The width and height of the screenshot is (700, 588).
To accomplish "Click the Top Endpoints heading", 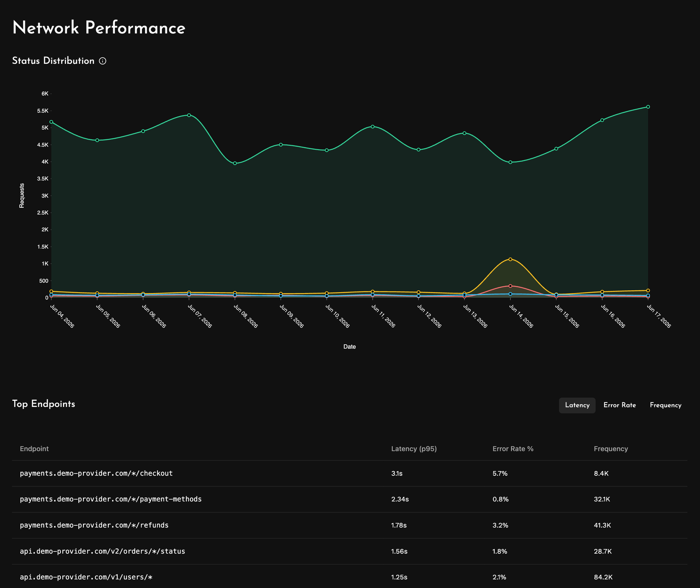I will click(x=44, y=404).
